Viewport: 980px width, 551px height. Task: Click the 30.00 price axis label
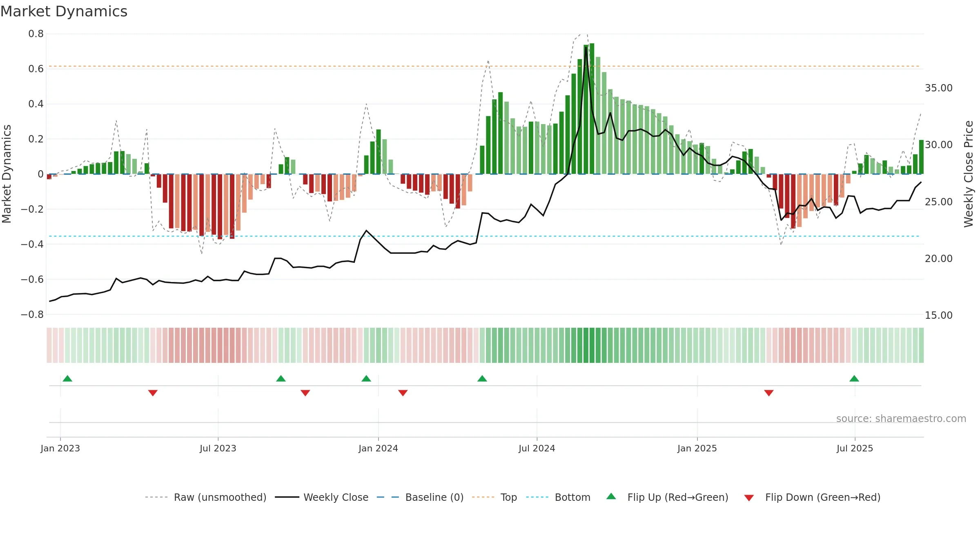click(x=939, y=145)
